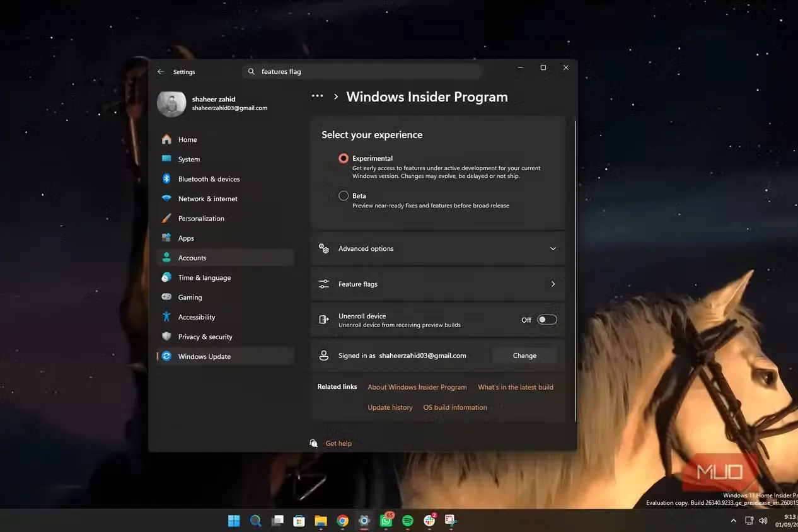Click the Accessibility figure icon
This screenshot has width=798, height=532.
(166, 317)
